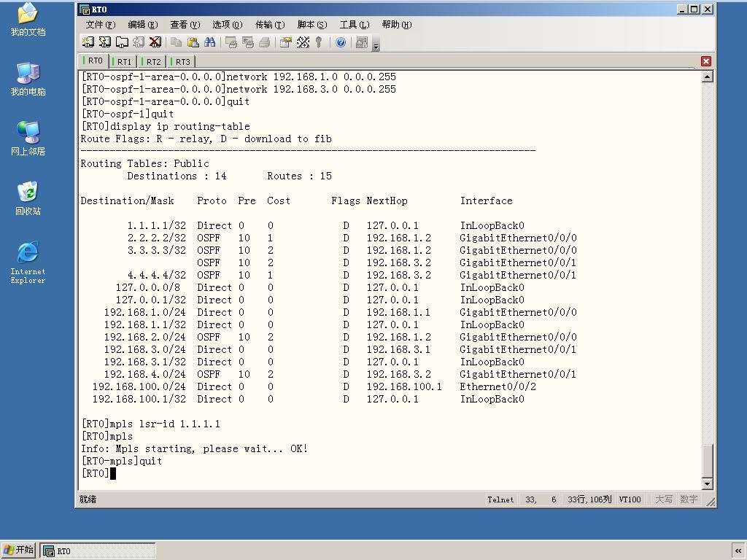The height and width of the screenshot is (560, 747).
Task: Click the Internet Explorer desktop icon
Action: [28, 262]
